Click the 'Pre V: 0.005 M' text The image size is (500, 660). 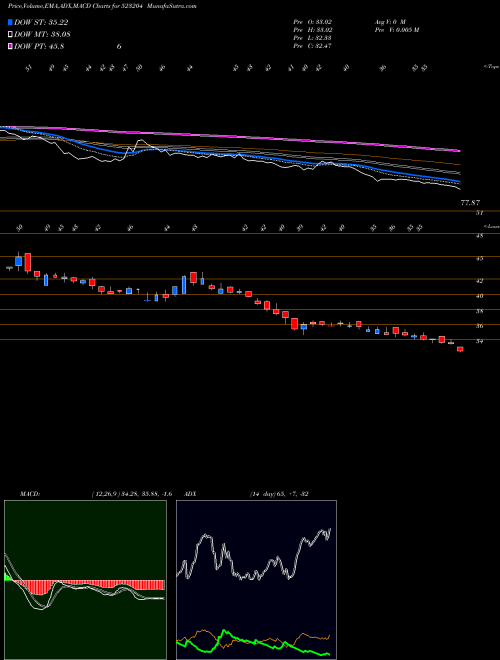tap(397, 30)
